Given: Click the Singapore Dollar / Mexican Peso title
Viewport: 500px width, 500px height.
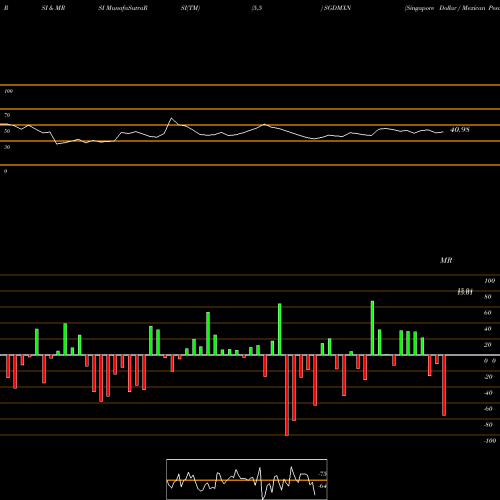Looking at the screenshot, I should tap(452, 8).
